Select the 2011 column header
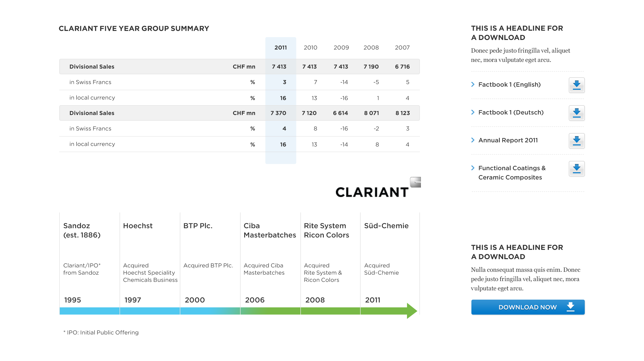This screenshot has width=644, height=361. 281,47
